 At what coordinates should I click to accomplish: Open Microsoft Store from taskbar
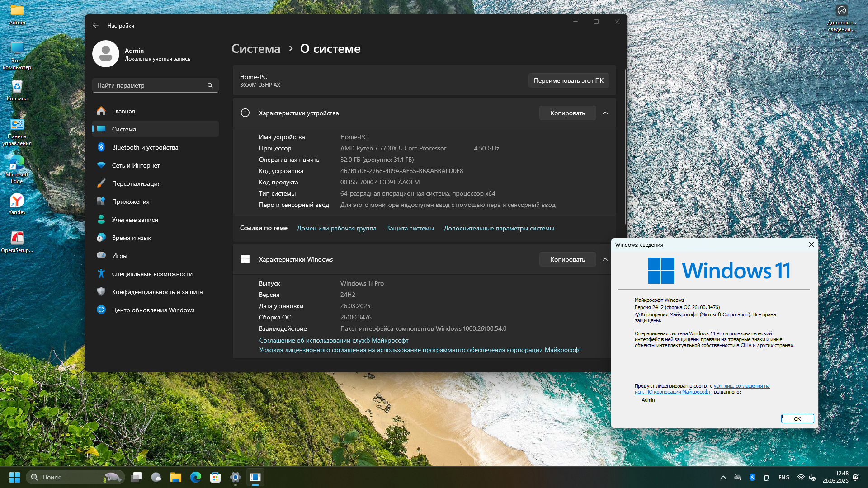tap(216, 477)
